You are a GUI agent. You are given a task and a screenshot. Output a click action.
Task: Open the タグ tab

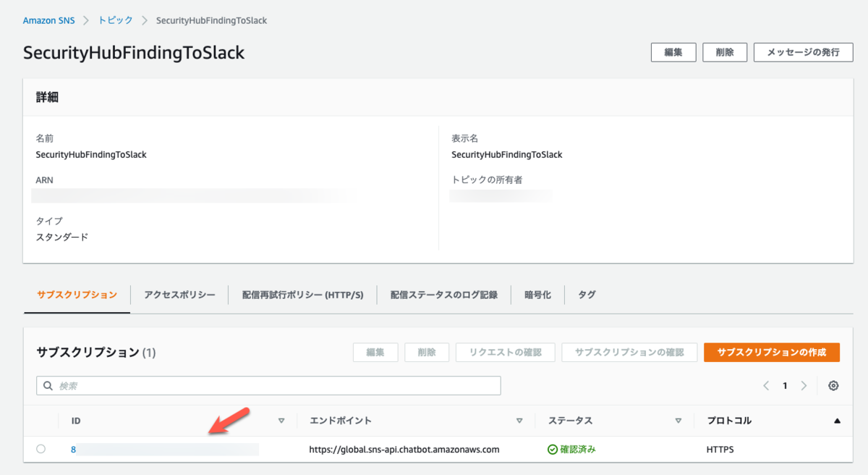tap(587, 295)
